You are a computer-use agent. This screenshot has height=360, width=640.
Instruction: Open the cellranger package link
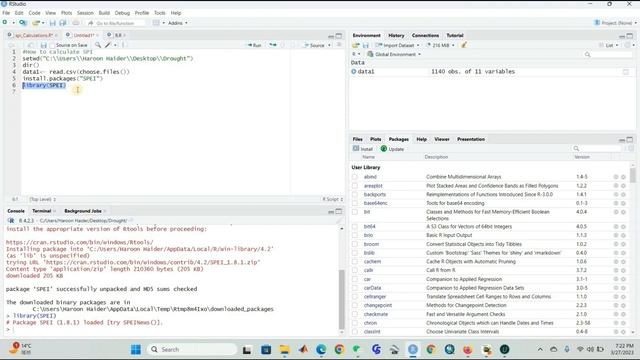(x=375, y=297)
